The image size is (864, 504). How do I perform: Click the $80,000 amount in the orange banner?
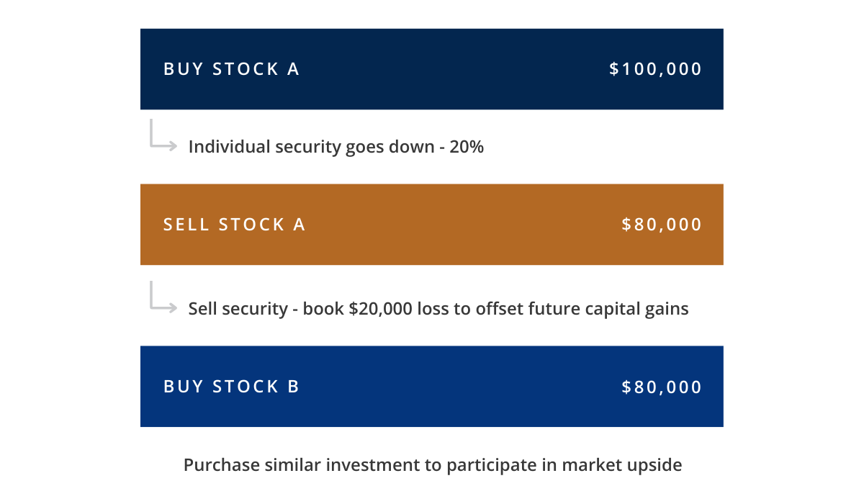[x=662, y=225]
